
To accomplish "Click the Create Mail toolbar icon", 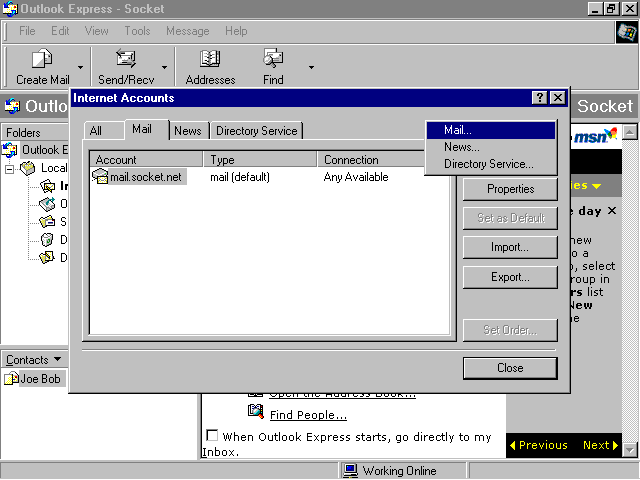I will [x=42, y=59].
